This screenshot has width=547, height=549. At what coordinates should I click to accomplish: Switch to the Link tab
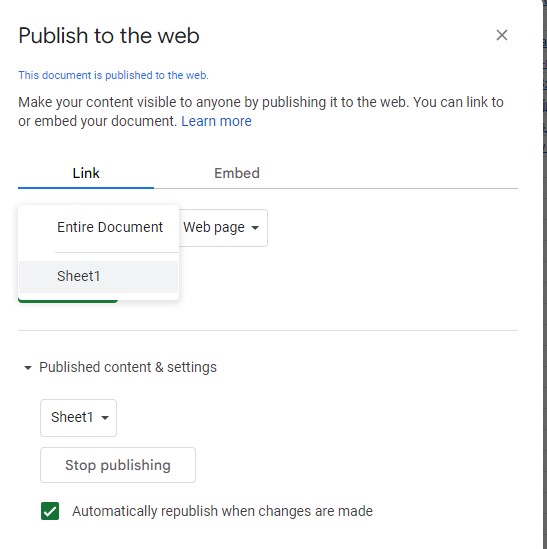click(x=86, y=173)
